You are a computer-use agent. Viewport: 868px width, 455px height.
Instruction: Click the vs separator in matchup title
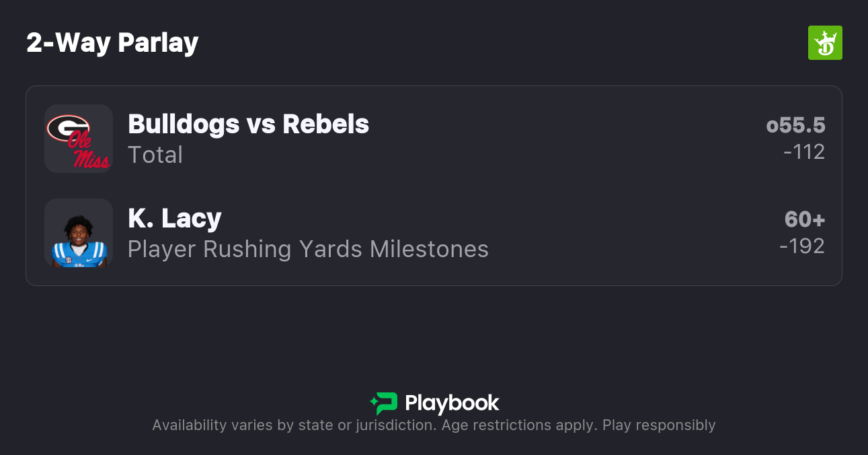point(261,124)
